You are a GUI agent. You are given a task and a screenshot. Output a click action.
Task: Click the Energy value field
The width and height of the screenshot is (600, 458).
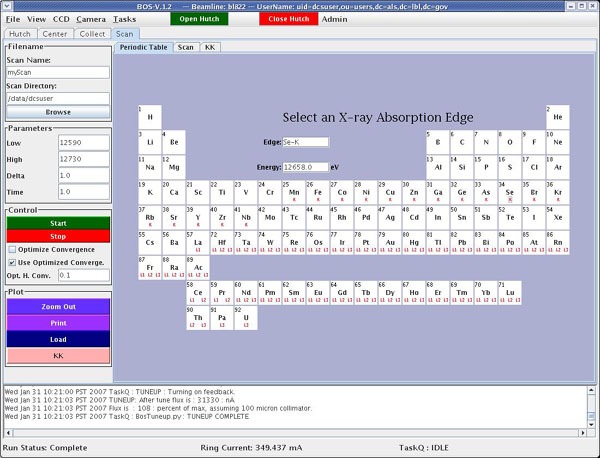305,167
